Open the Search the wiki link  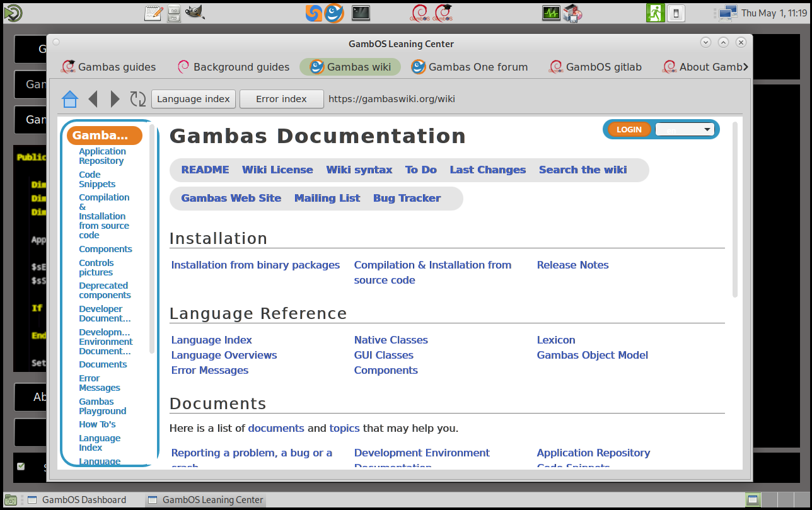click(583, 170)
